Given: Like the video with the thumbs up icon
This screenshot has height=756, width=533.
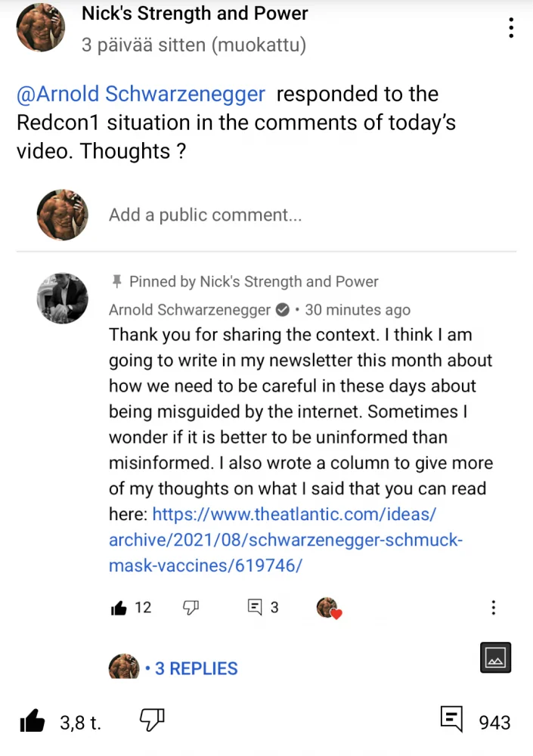Looking at the screenshot, I should (32, 721).
